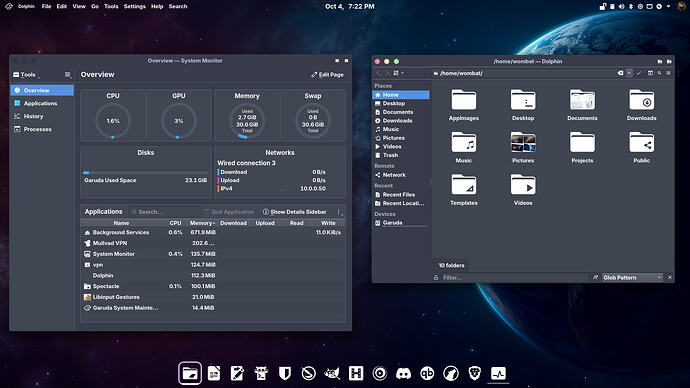Image resolution: width=690 pixels, height=388 pixels.
Task: Clear the Dolphin location bar
Action: [x=620, y=73]
